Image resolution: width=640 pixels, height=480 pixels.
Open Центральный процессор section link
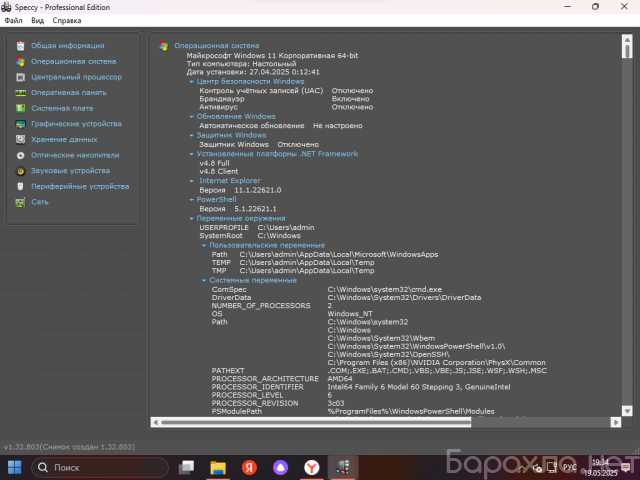click(76, 77)
